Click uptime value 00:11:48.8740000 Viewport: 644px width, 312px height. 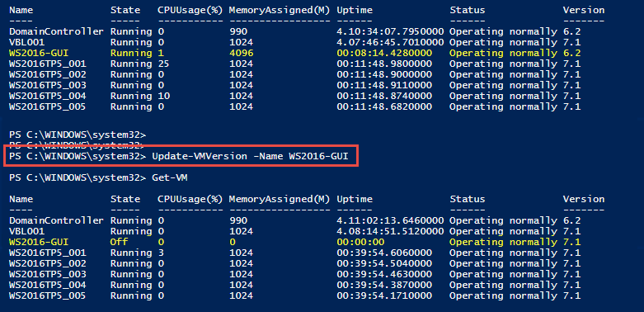[384, 96]
